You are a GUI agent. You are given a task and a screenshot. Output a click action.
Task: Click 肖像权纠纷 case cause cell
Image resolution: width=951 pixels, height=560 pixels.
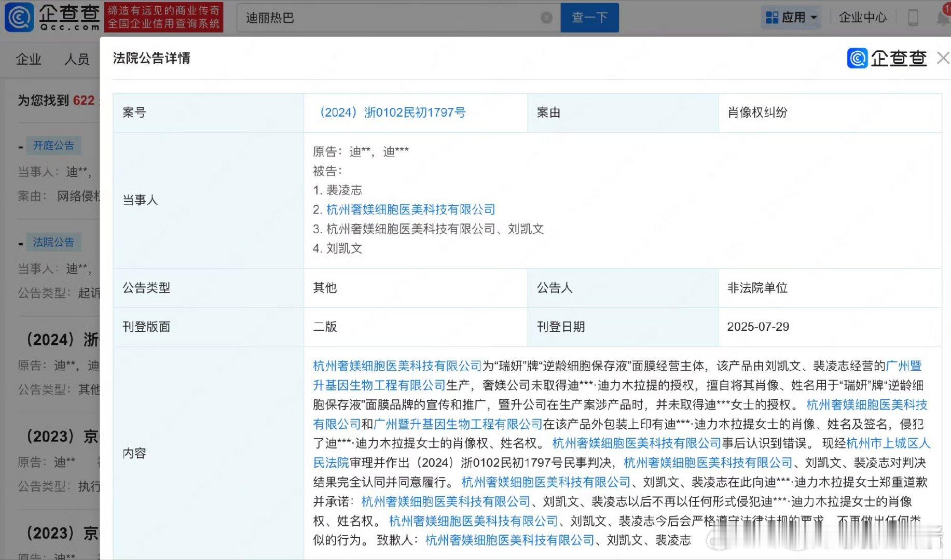click(x=757, y=113)
